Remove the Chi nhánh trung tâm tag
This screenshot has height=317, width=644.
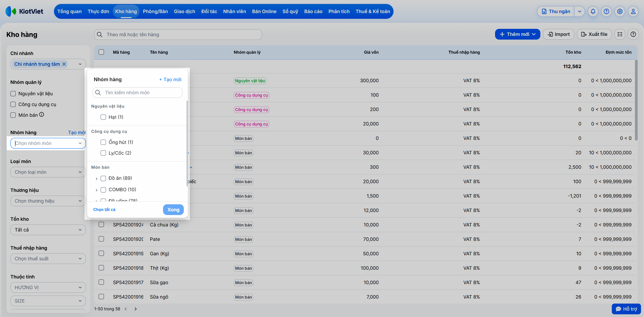64,64
